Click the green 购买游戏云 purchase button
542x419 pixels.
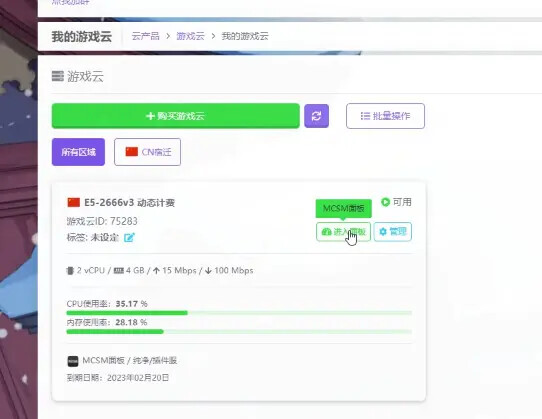tap(176, 116)
